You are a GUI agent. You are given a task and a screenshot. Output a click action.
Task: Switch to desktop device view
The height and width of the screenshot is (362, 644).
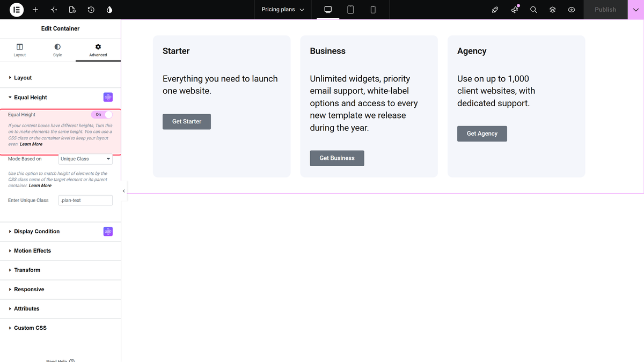pyautogui.click(x=328, y=10)
